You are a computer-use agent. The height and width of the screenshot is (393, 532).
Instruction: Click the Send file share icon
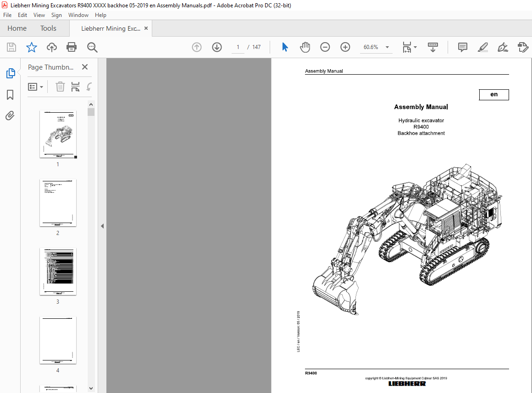pyautogui.click(x=523, y=47)
